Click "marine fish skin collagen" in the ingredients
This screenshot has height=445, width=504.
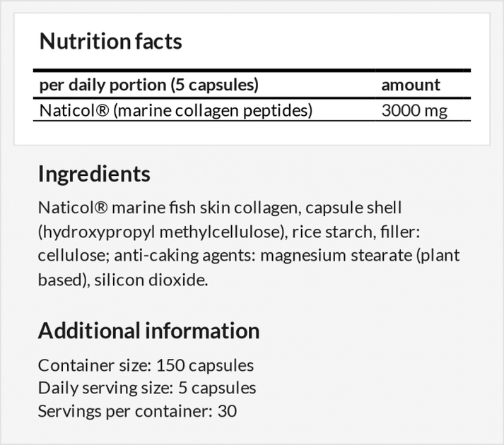click(197, 208)
